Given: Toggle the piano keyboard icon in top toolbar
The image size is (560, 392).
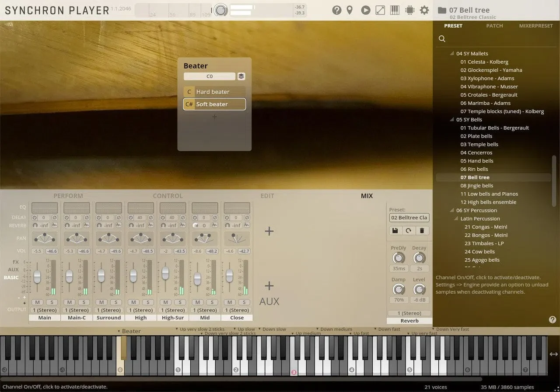Looking at the screenshot, I should [x=395, y=10].
